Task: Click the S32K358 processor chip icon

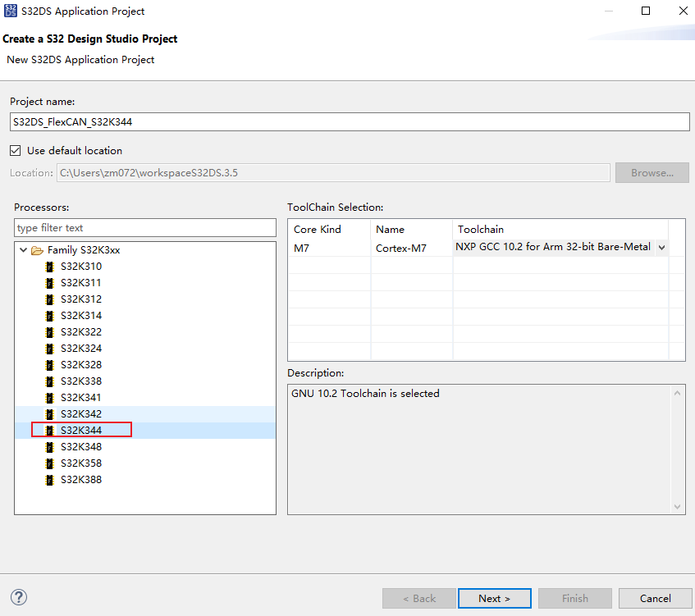Action: pos(49,463)
